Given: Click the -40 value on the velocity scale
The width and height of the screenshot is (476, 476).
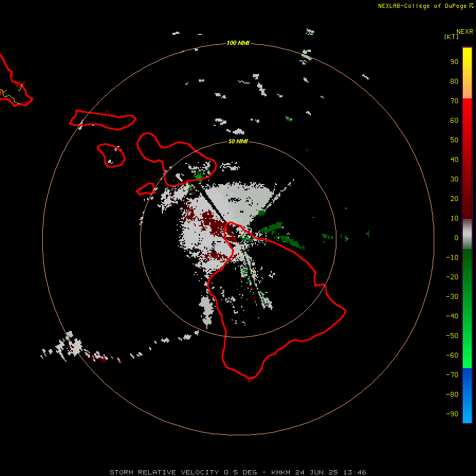Looking at the screenshot, I should pos(452,316).
